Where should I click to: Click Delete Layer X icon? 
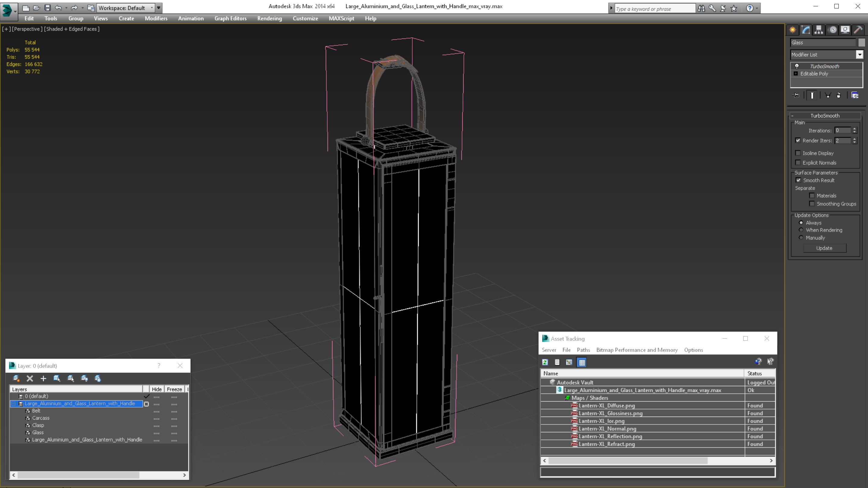click(30, 378)
